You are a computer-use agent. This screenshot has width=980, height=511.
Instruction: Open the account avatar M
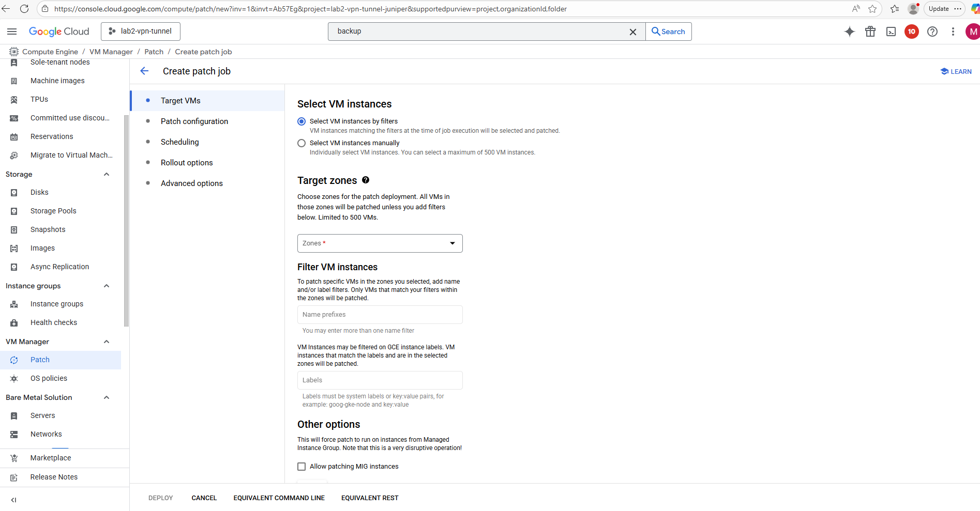[x=973, y=32]
